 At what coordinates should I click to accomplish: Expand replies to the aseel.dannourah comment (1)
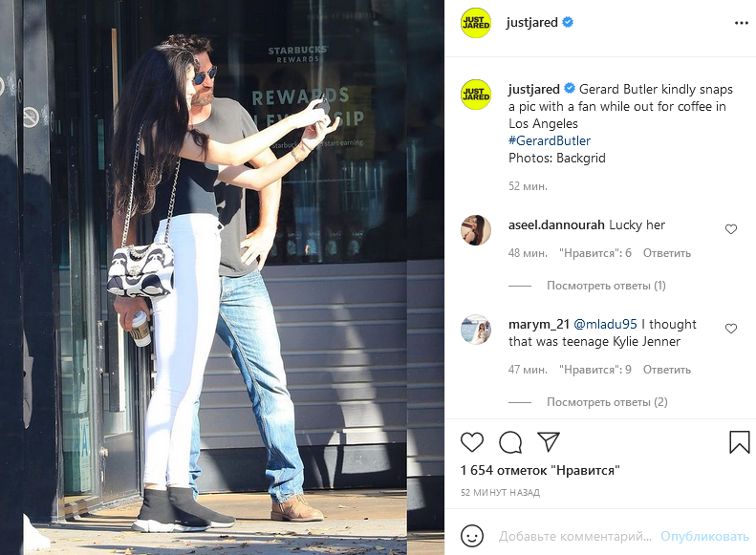(606, 286)
